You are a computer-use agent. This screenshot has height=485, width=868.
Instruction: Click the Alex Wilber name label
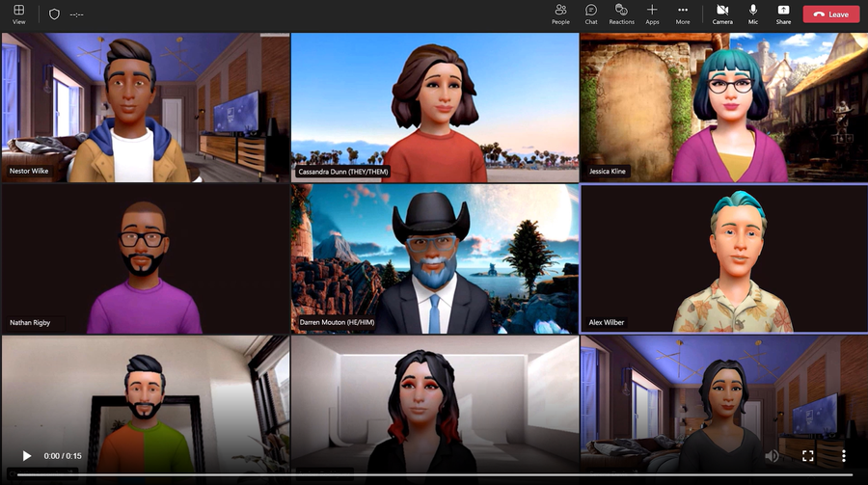pos(607,322)
